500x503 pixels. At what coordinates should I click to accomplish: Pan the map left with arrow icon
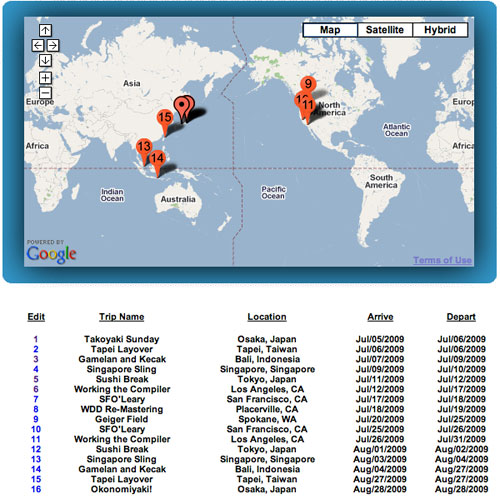[38, 45]
